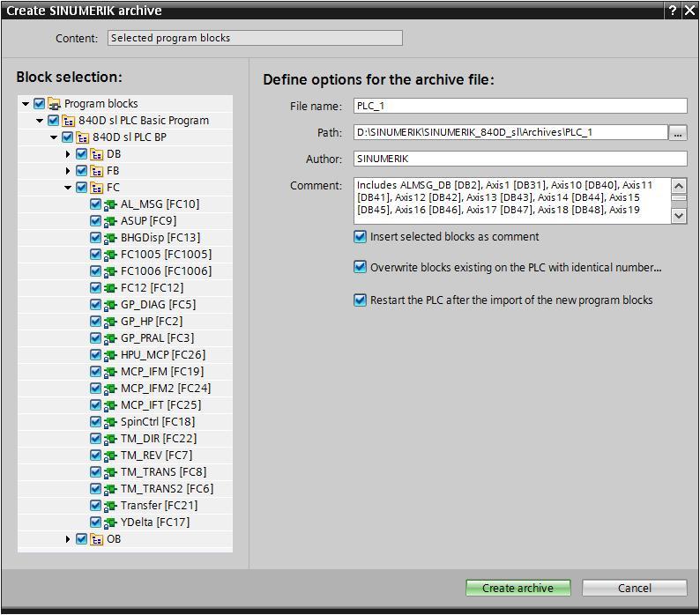Toggle the FB folder checkbox
The image size is (700, 615).
pyautogui.click(x=81, y=170)
